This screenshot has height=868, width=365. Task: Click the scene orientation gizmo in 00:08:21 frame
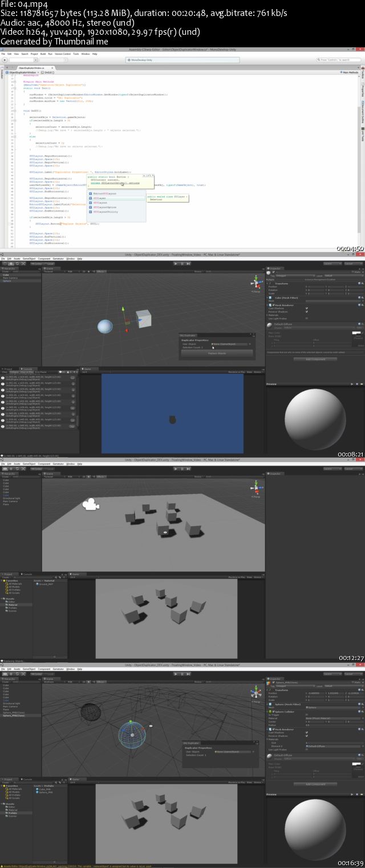[x=256, y=283]
